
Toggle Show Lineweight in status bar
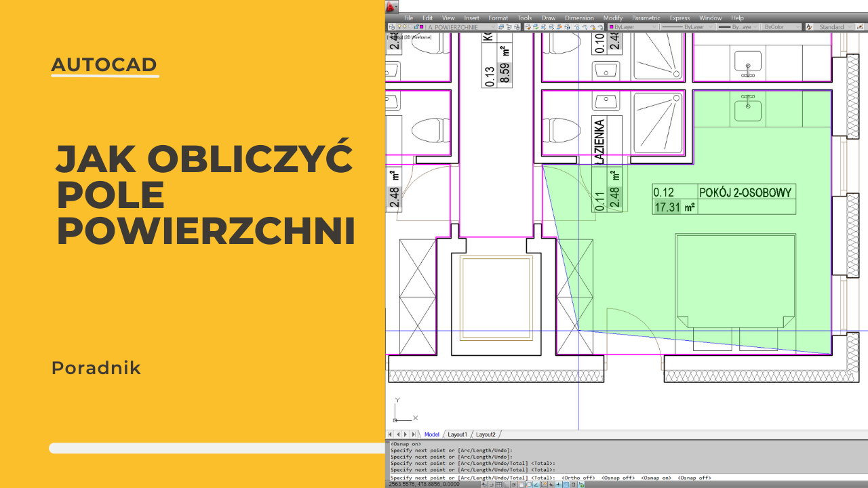558,485
